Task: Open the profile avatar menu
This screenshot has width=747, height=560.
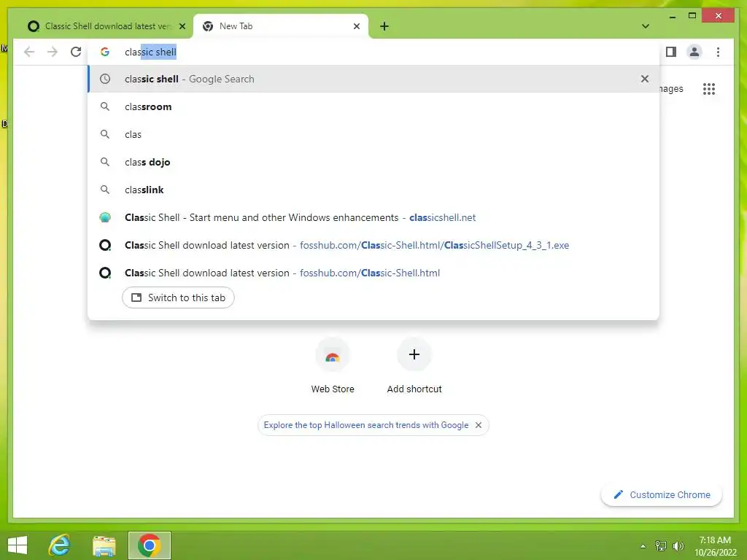Action: [x=694, y=52]
